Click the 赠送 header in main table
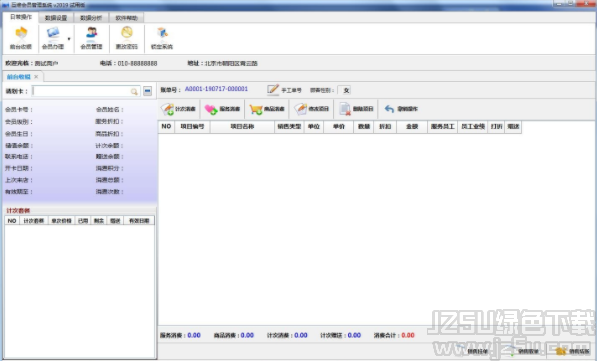The height and width of the screenshot is (361, 597). pos(513,126)
